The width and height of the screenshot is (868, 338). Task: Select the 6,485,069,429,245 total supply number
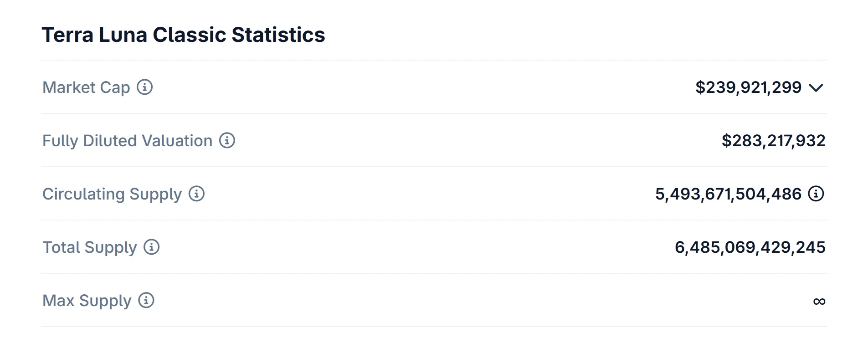click(750, 247)
